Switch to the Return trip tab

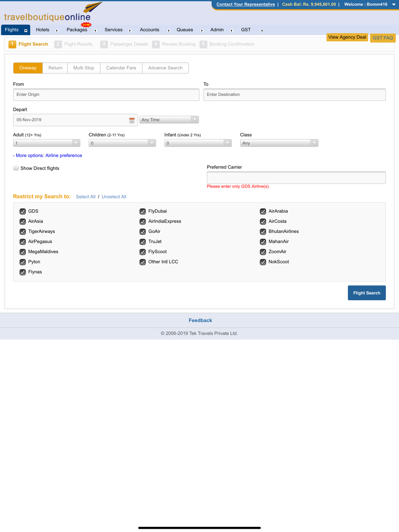pos(55,68)
